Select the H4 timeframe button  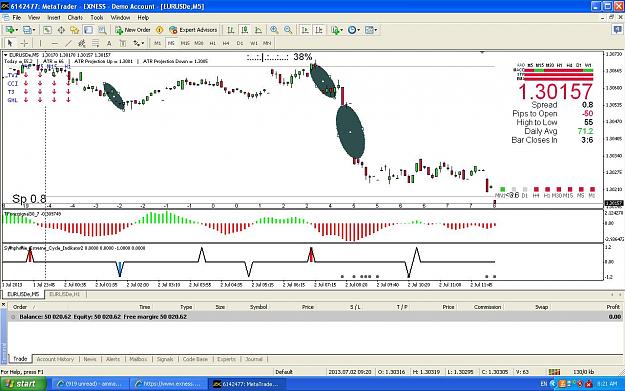click(226, 43)
